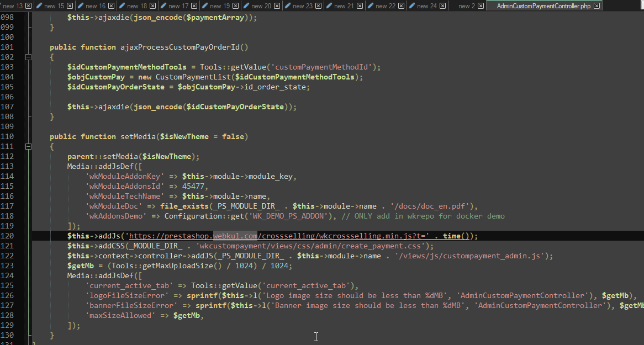Viewport: 644px width, 345px height.
Task: Click the pencil icon on new 22 tab
Action: pyautogui.click(x=371, y=6)
